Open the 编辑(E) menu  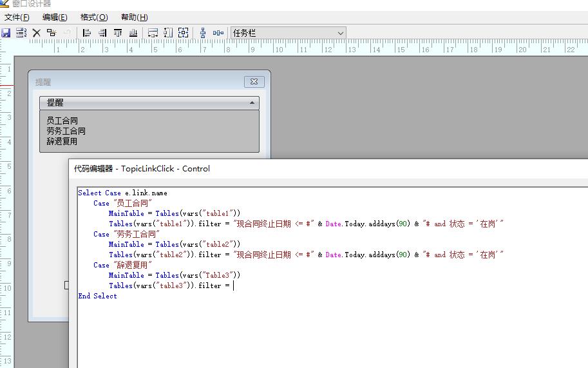coord(55,17)
